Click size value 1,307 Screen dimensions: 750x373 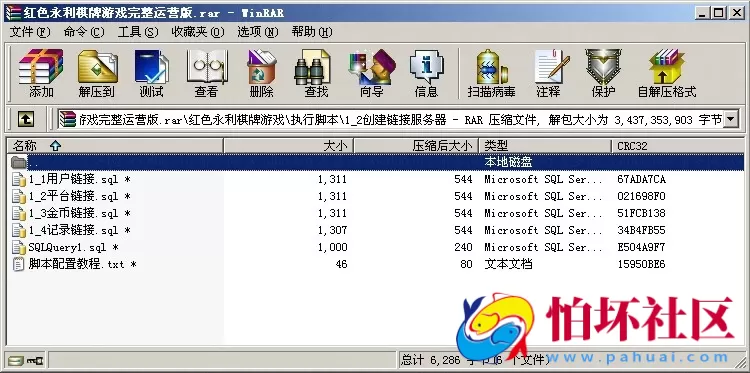[x=332, y=230]
